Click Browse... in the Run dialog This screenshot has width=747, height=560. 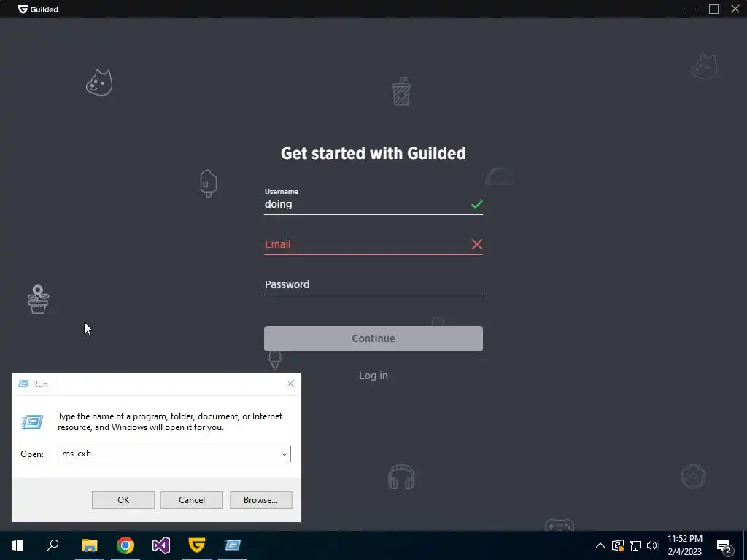[260, 500]
